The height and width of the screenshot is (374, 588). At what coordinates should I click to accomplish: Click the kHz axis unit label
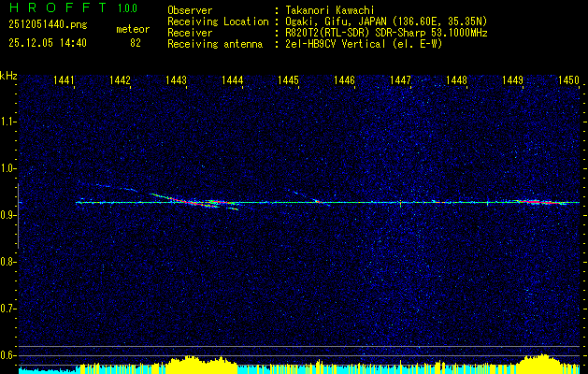[8, 76]
